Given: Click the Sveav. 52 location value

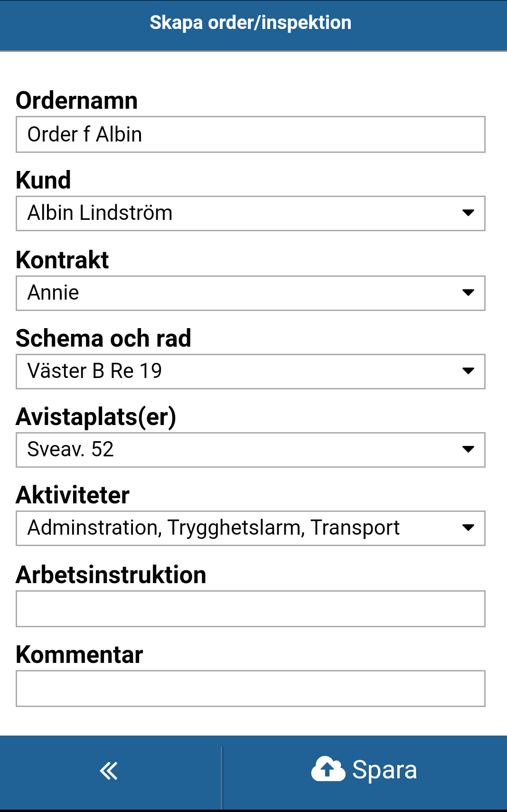Looking at the screenshot, I should click(x=71, y=449).
